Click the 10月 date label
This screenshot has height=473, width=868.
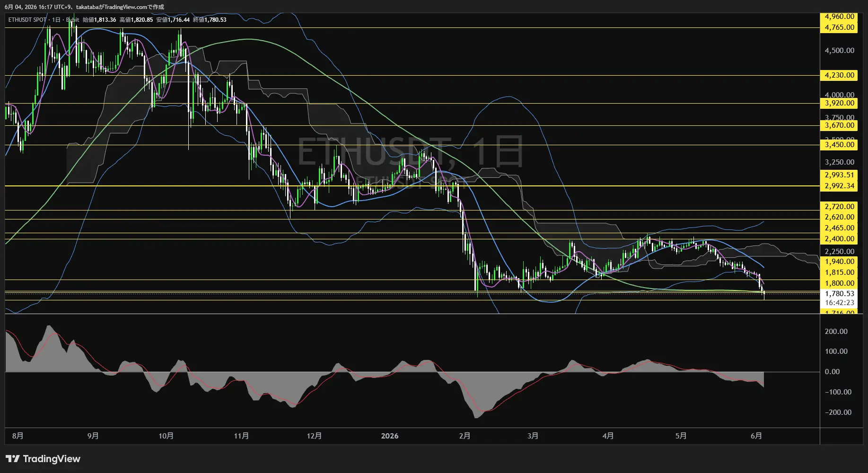(166, 436)
